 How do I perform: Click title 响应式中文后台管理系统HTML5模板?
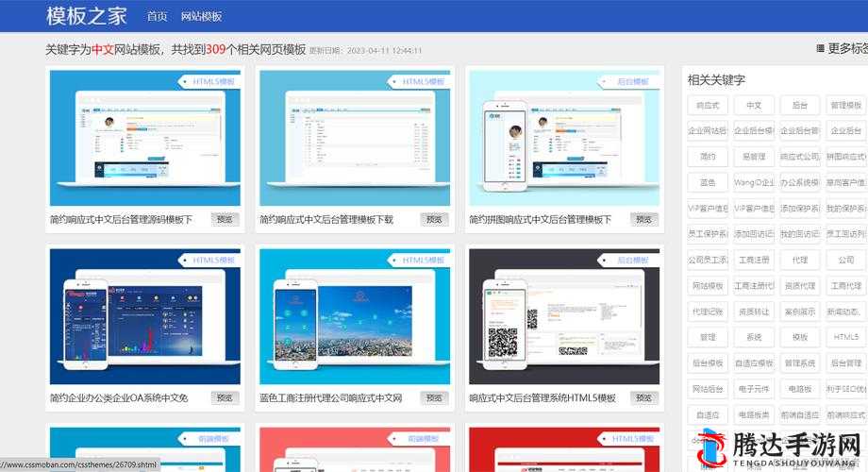point(542,398)
